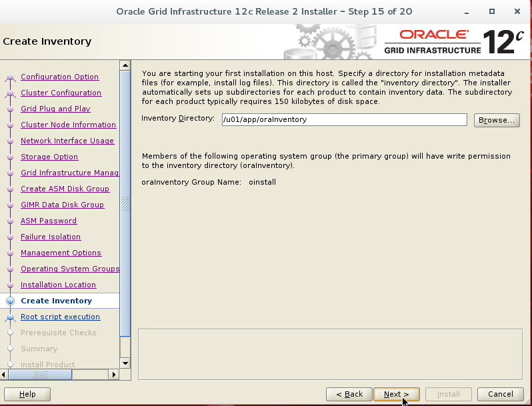This screenshot has width=532, height=406.
Task: Click the Grid Plug and Play bullet icon
Action: click(10, 109)
